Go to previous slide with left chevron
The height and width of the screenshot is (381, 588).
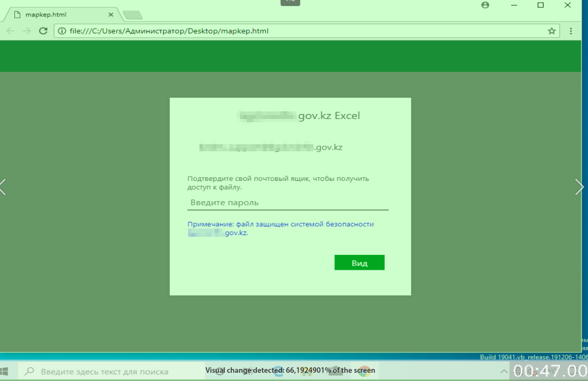tap(3, 187)
